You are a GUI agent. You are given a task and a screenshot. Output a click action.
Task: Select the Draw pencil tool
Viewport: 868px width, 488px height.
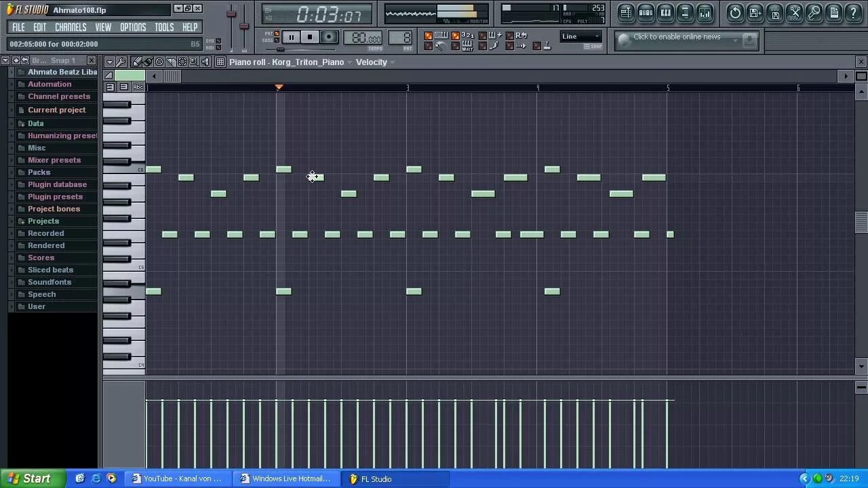pyautogui.click(x=138, y=62)
